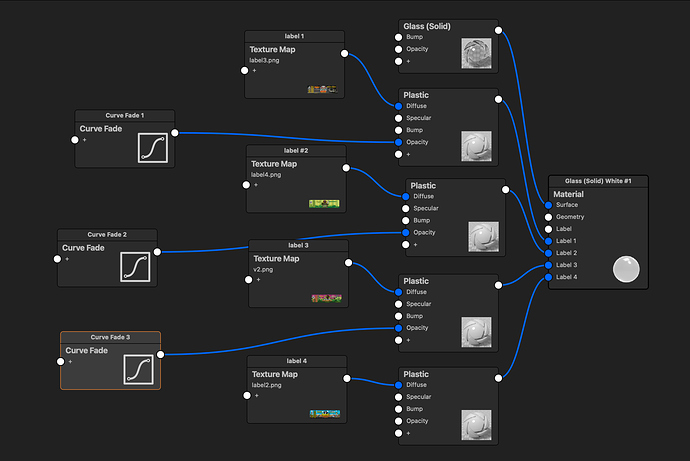
Task: Click the output socket of Curve Fade 2
Action: click(158, 252)
